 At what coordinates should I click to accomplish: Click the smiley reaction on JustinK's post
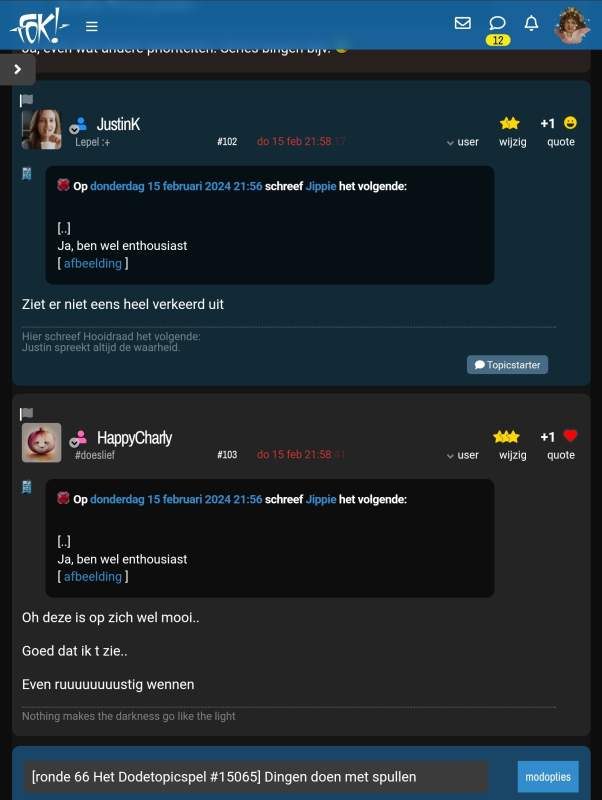(x=570, y=122)
